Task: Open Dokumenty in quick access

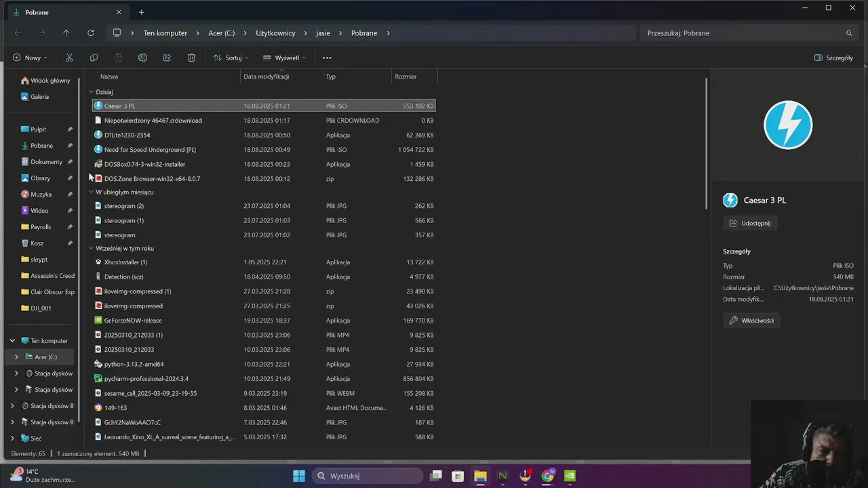Action: [x=41, y=161]
